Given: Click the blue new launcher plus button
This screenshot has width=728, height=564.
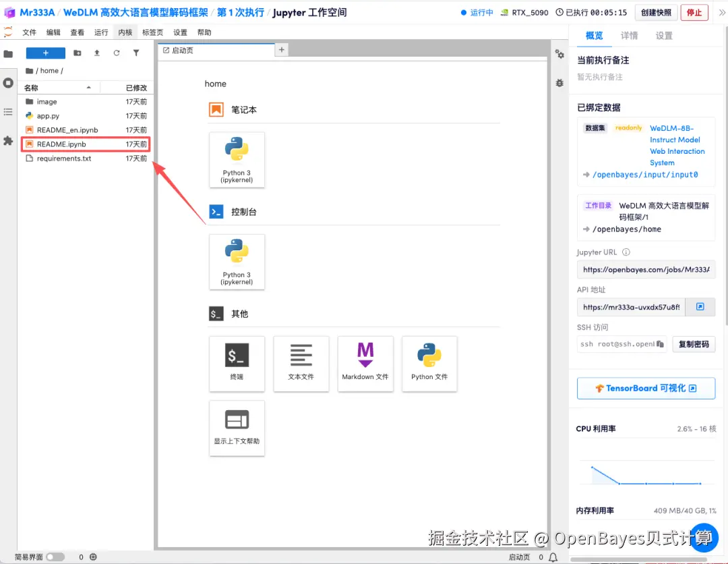Looking at the screenshot, I should coord(46,53).
